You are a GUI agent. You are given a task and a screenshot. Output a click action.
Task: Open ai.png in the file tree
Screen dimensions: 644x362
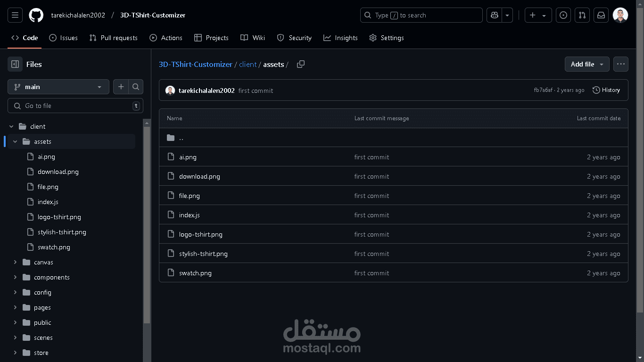46,156
